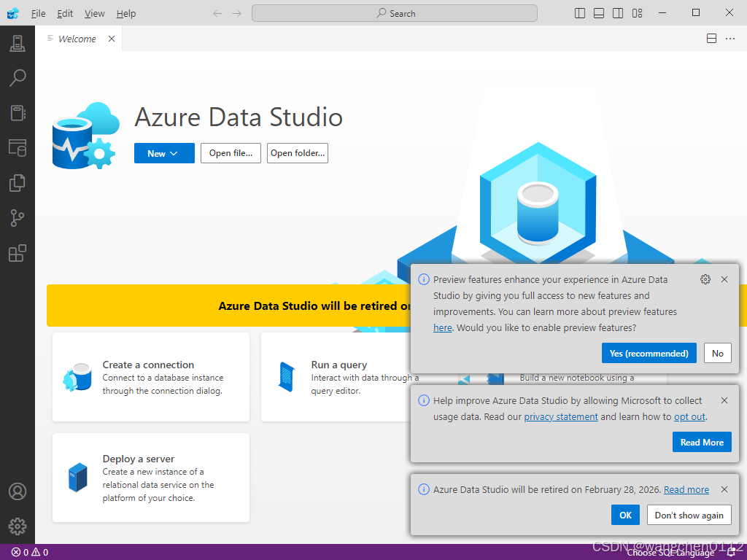
Task: Click No on the preview features prompt
Action: point(718,354)
